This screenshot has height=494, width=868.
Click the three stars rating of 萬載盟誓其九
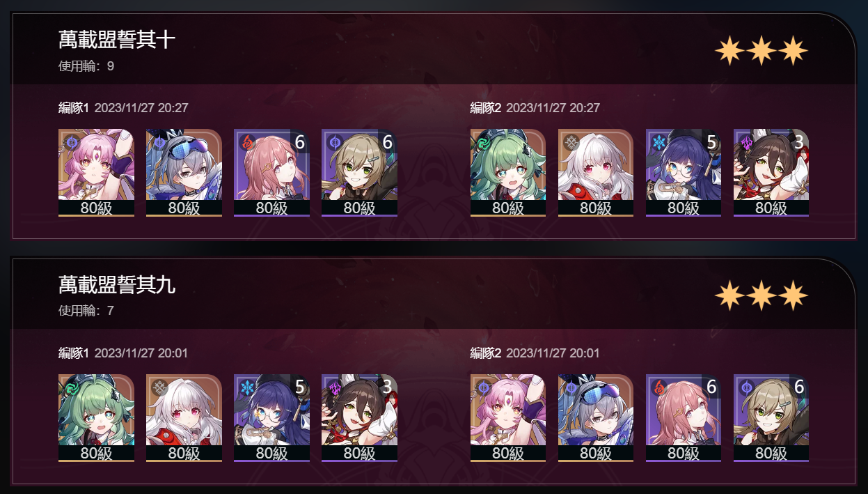coord(762,296)
